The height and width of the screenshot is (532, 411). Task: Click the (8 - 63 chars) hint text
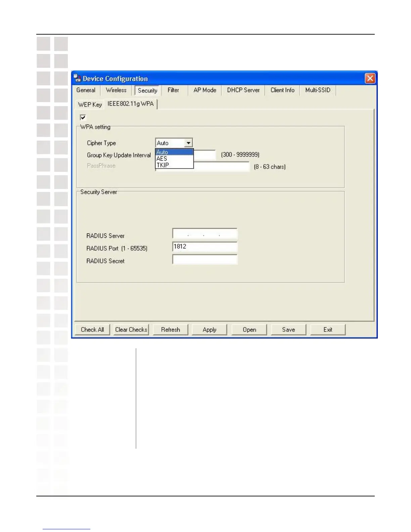270,167
